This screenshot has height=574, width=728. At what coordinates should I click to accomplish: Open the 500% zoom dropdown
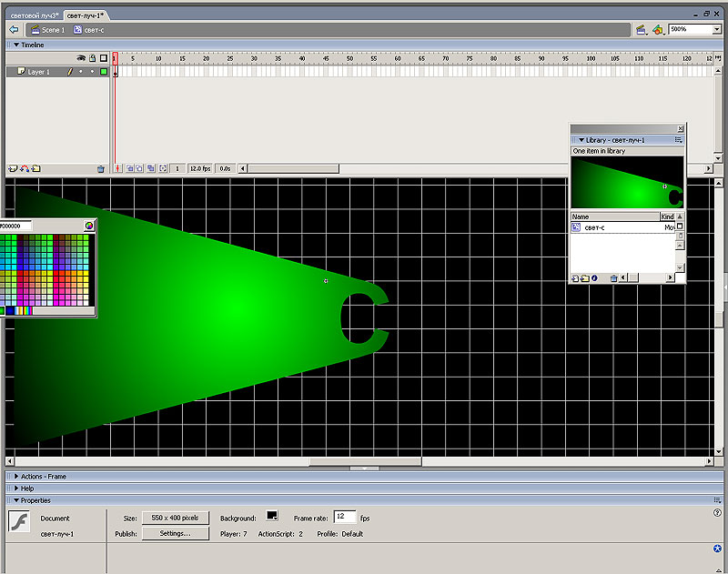coord(715,30)
